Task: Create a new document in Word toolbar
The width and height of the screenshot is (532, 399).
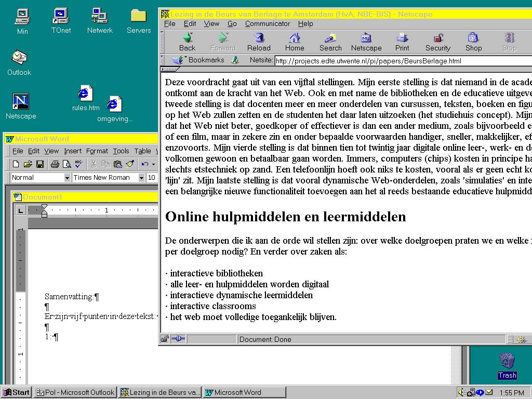Action: 16,164
